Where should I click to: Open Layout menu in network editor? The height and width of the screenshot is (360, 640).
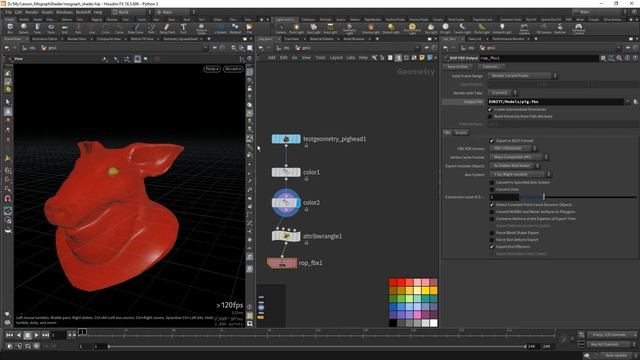pos(336,58)
